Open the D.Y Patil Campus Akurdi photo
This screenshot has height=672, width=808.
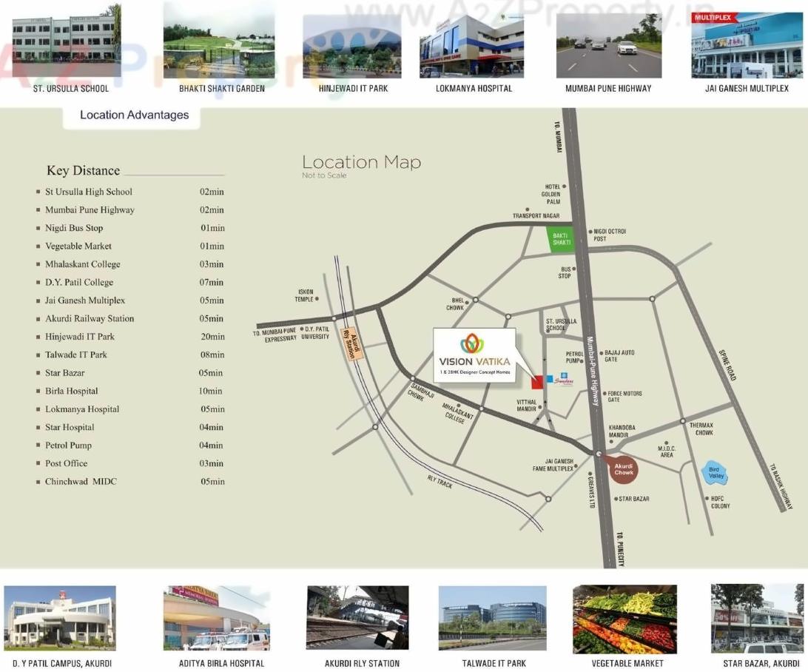click(x=60, y=619)
